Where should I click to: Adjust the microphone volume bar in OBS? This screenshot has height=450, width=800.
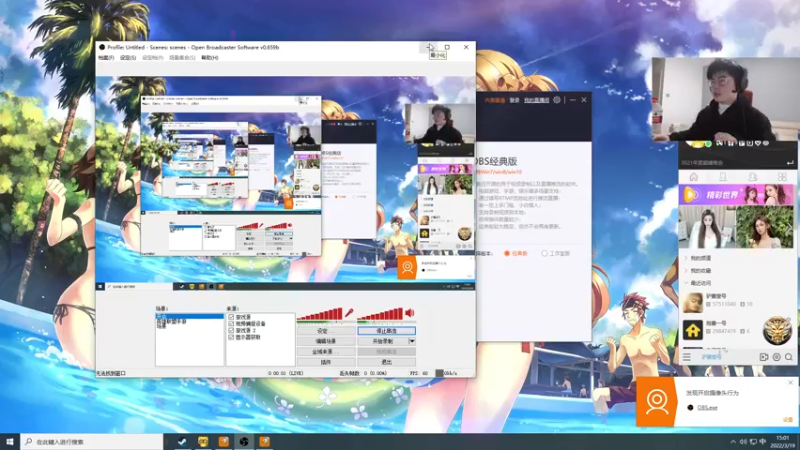click(320, 314)
